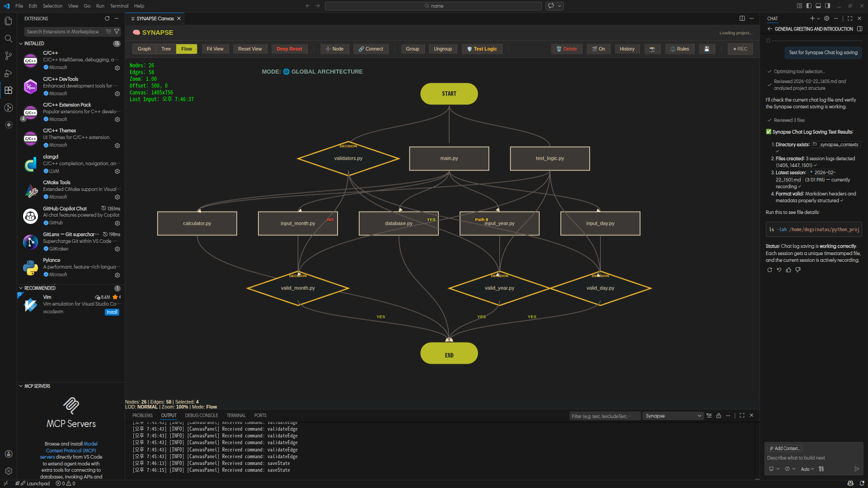The image size is (868, 488).
Task: Toggle the animation On button
Action: [x=598, y=49]
